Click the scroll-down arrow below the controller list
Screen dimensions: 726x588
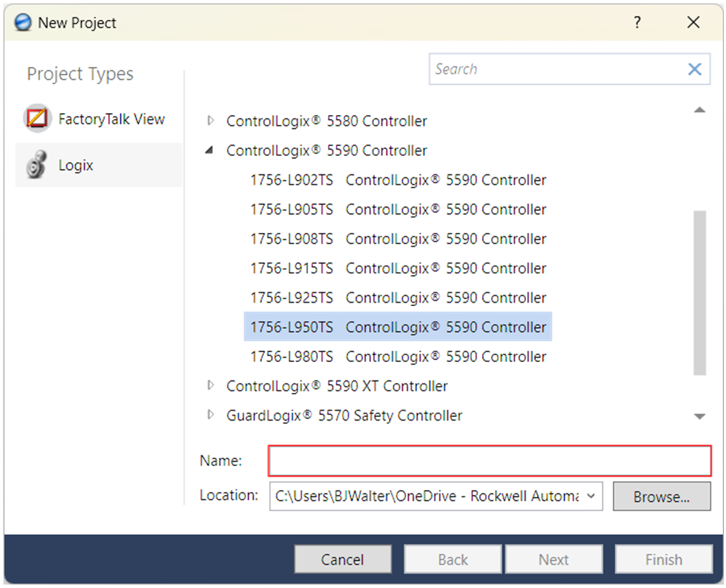(x=699, y=416)
